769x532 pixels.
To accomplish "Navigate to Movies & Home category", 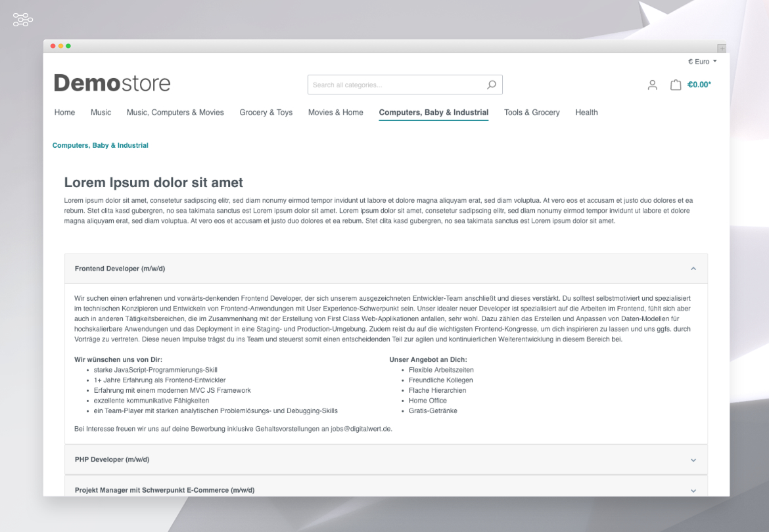I will pyautogui.click(x=335, y=112).
